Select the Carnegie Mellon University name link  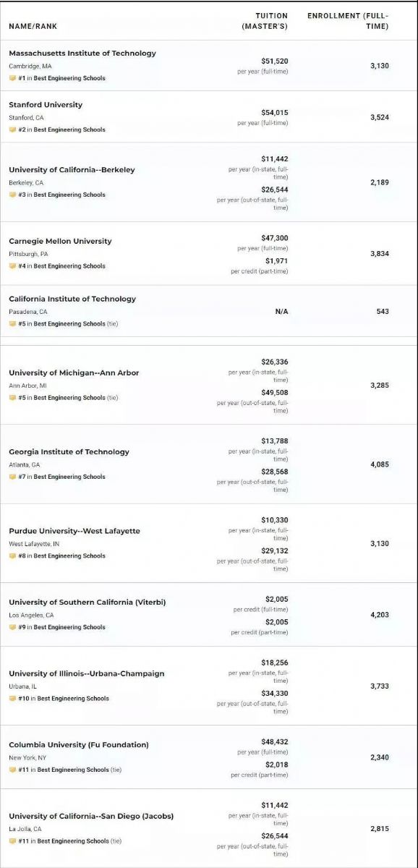pos(60,242)
